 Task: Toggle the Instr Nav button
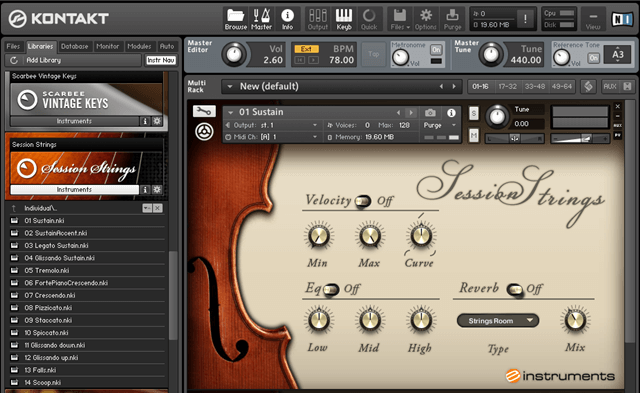click(x=161, y=60)
